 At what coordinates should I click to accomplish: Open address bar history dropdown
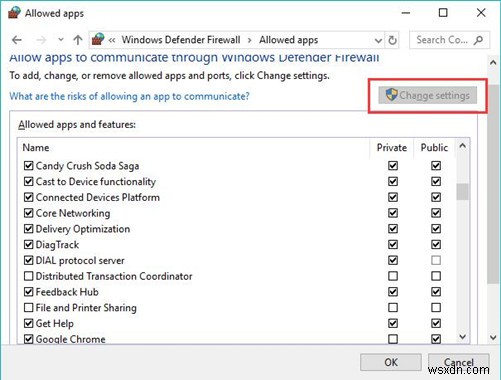[378, 40]
